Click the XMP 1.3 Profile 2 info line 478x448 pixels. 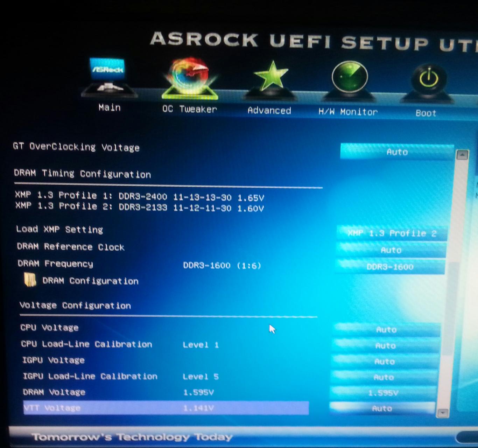click(x=140, y=207)
